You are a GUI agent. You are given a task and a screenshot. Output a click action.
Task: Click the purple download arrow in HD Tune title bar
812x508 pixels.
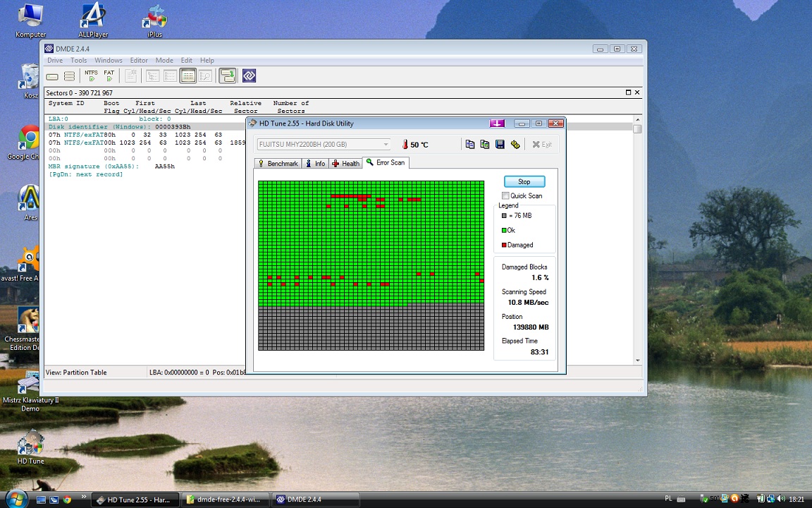(x=497, y=123)
